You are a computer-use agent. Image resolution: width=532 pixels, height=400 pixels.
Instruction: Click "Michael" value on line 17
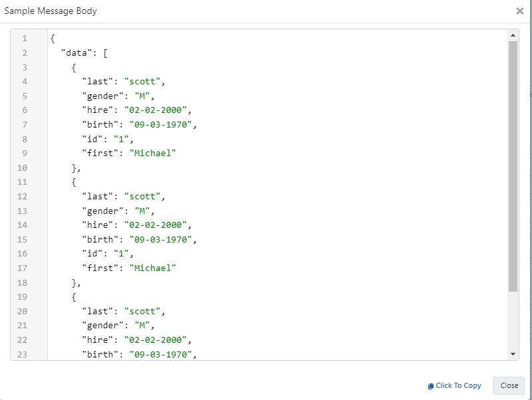pos(154,268)
